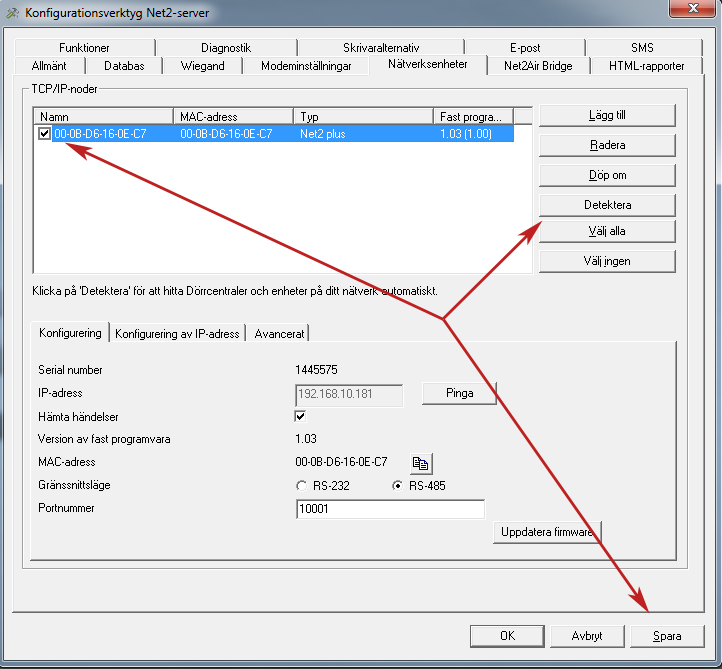Open the Modeminställningar tab

tap(306, 66)
